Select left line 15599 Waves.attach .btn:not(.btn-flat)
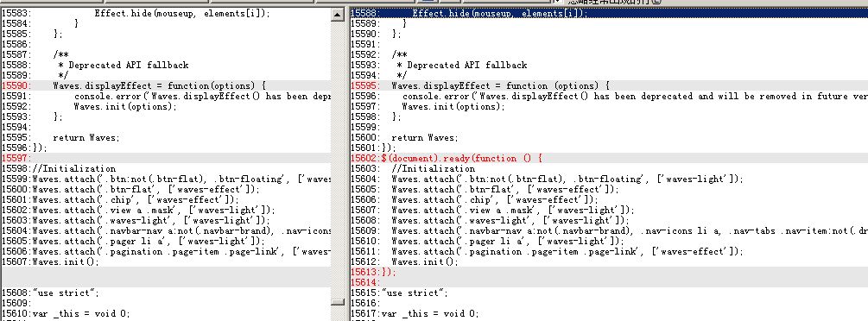 [x=166, y=179]
